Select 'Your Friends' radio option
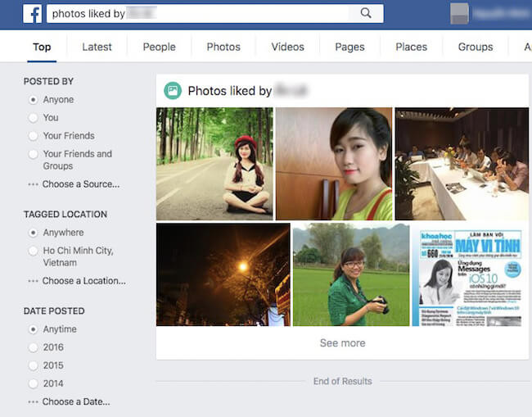This screenshot has width=532, height=417. click(x=34, y=136)
